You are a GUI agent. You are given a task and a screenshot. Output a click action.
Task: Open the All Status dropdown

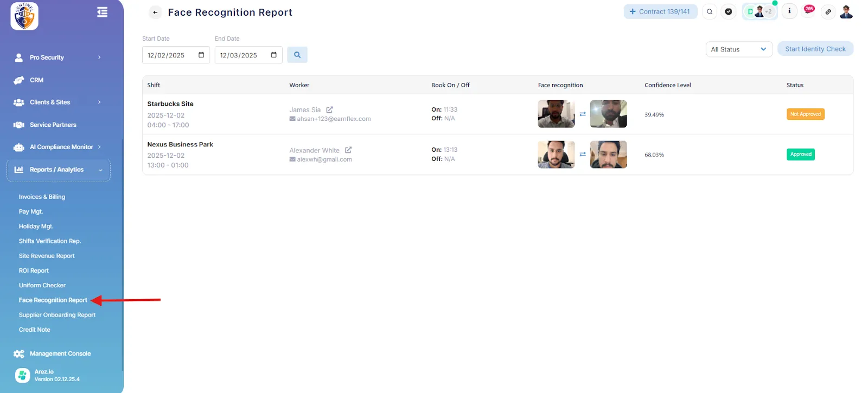738,49
